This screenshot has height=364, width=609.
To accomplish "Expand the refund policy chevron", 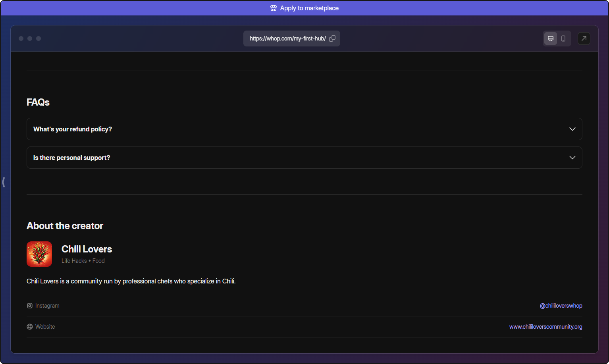I will (x=572, y=129).
